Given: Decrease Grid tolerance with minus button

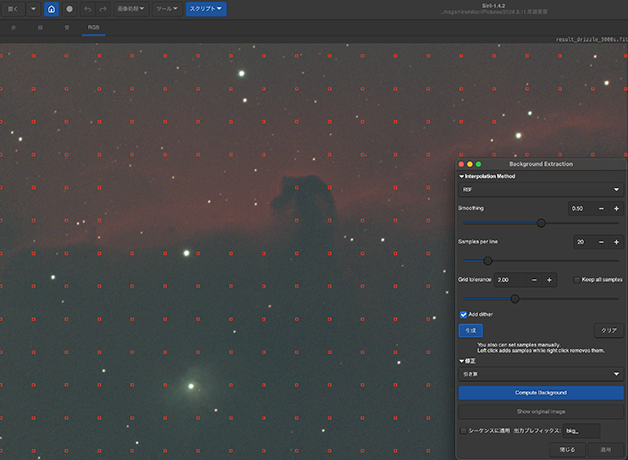Looking at the screenshot, I should [535, 280].
